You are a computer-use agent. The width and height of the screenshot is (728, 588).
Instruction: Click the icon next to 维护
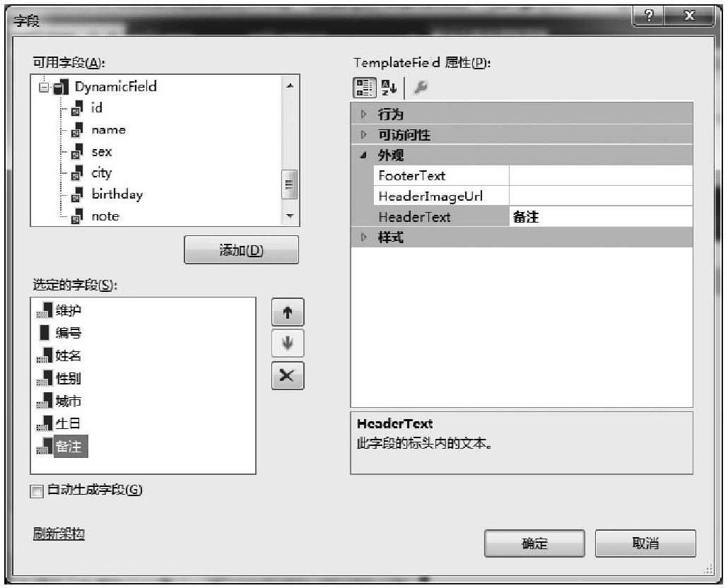click(x=45, y=310)
